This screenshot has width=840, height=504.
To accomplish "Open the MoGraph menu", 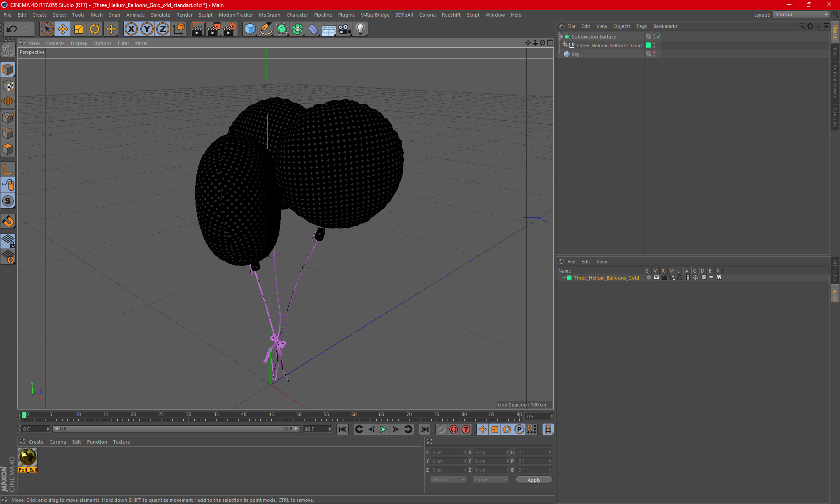I will [x=269, y=15].
